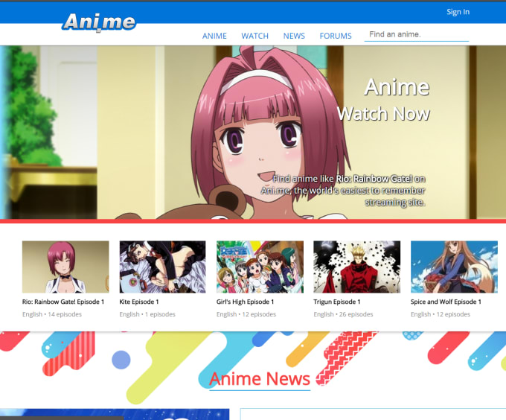Click the Rio: Rainbow Gate! banner description text
The height and width of the screenshot is (420, 506).
pos(343,191)
